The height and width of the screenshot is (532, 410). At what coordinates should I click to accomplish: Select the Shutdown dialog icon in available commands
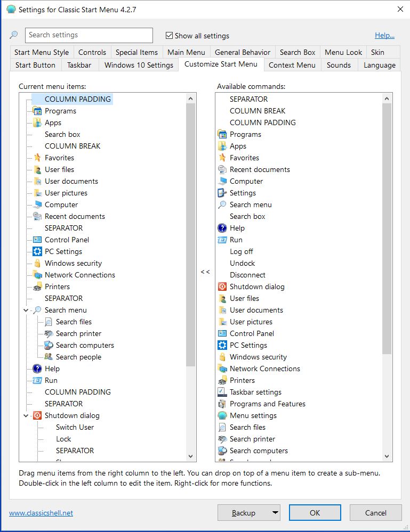click(x=222, y=287)
